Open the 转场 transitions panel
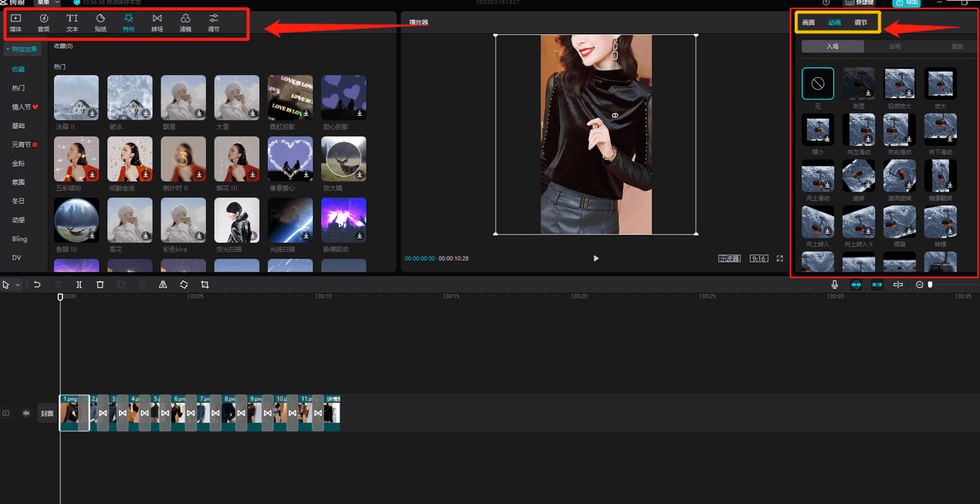 tap(157, 22)
